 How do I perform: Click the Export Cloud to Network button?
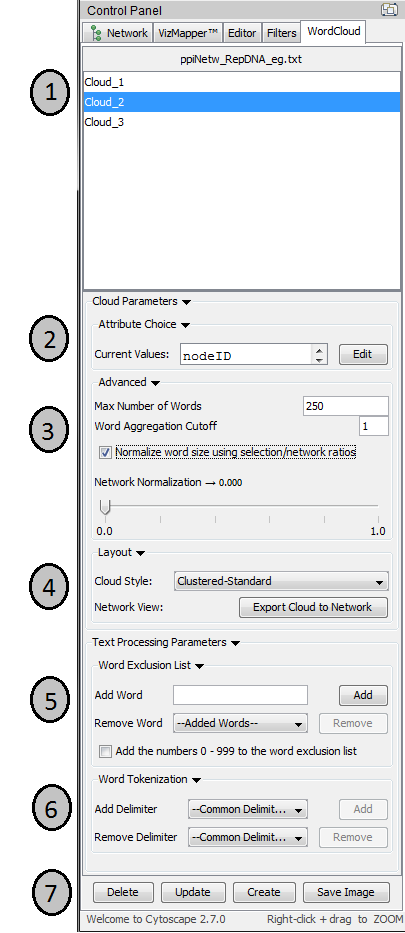313,608
